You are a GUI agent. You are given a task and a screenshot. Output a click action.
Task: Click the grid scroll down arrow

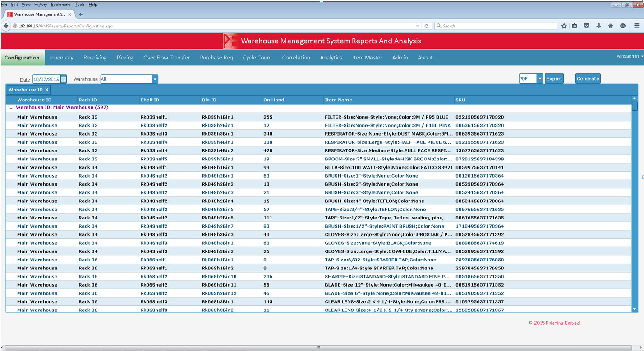(635, 309)
